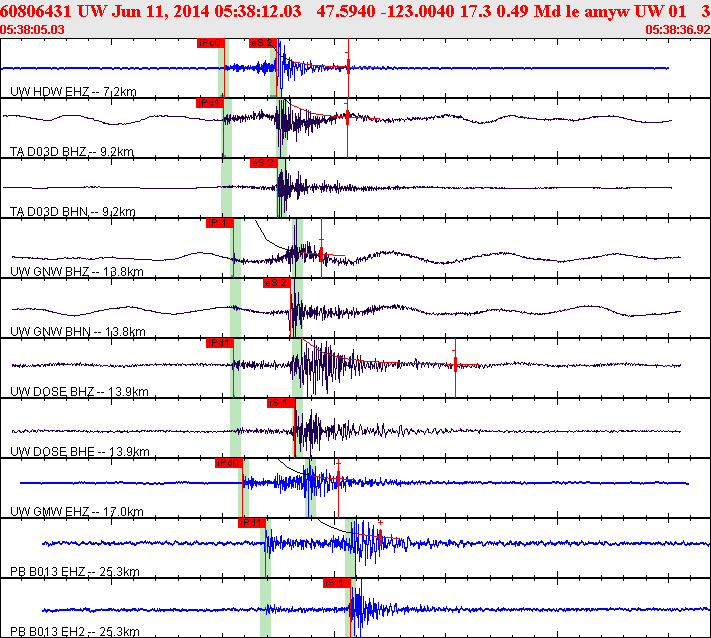The width and height of the screenshot is (711, 638).
Task: Select the 'TA D03D BHN -- 9.2km' label
Action: (x=73, y=211)
